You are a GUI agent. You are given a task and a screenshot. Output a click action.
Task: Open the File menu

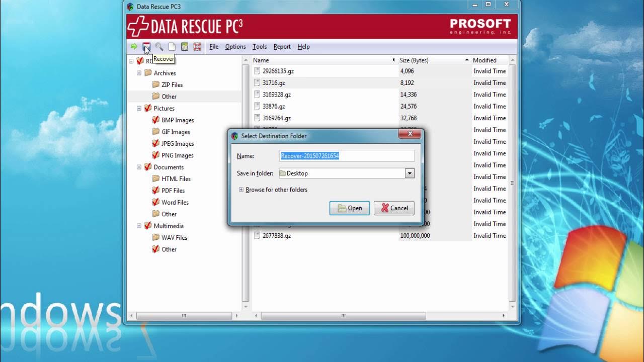click(214, 47)
